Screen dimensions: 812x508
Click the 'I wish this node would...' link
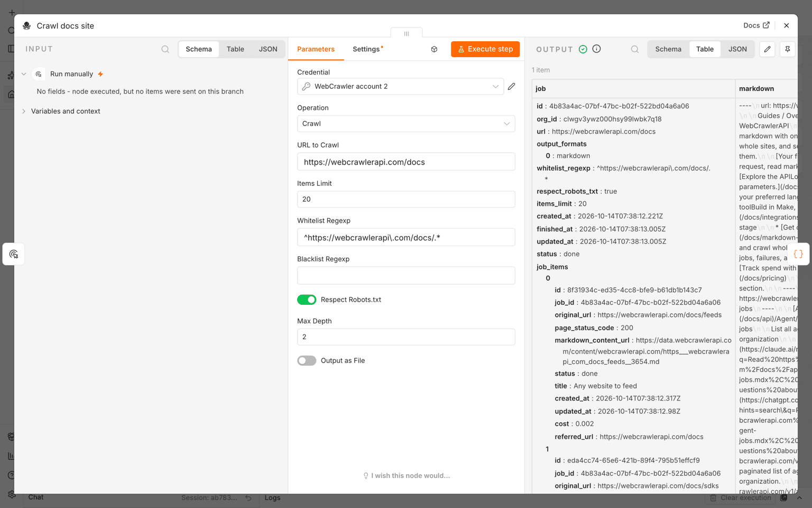click(407, 476)
